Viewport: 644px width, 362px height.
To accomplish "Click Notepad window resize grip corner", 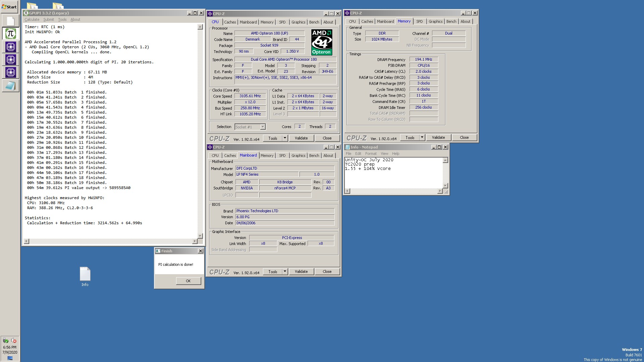I will [446, 191].
